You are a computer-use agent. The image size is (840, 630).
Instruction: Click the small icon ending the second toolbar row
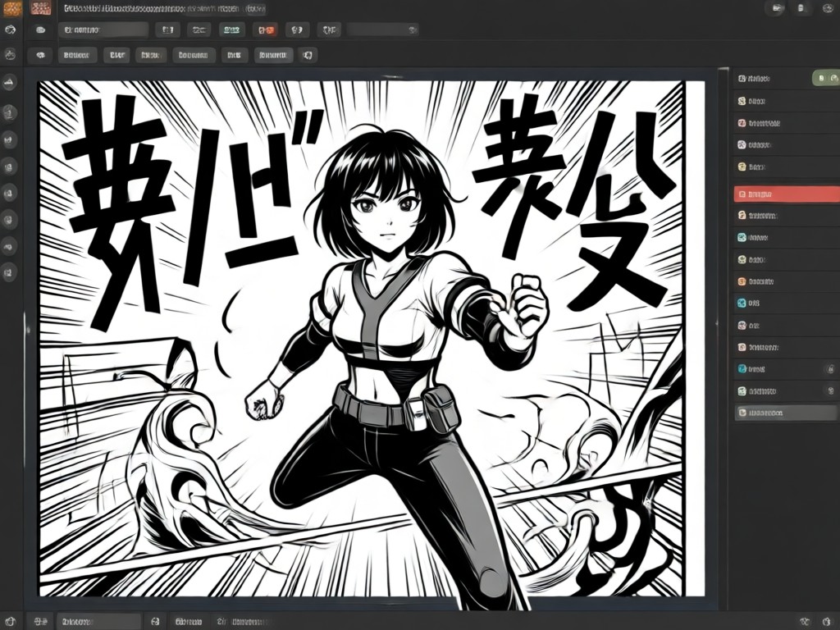308,55
